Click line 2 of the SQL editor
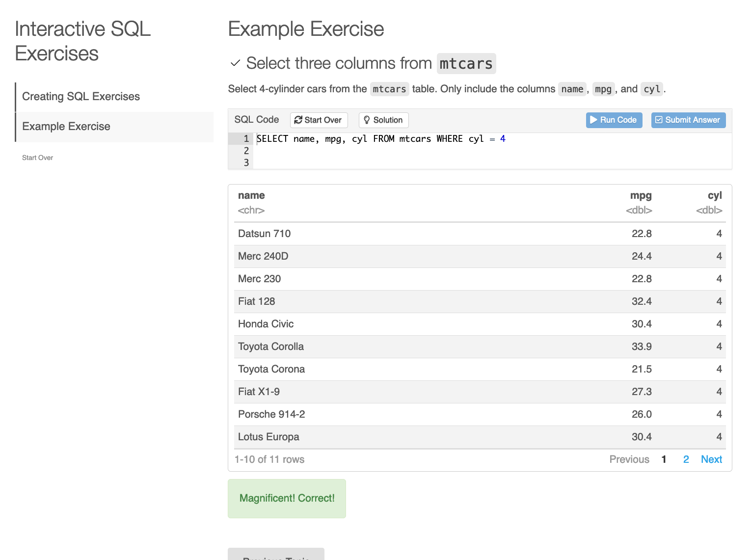The width and height of the screenshot is (751, 560). [x=344, y=151]
